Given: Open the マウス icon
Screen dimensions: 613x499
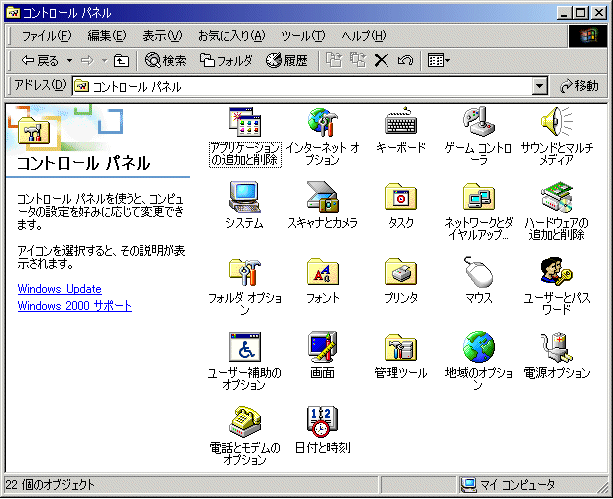Looking at the screenshot, I should coord(479,272).
